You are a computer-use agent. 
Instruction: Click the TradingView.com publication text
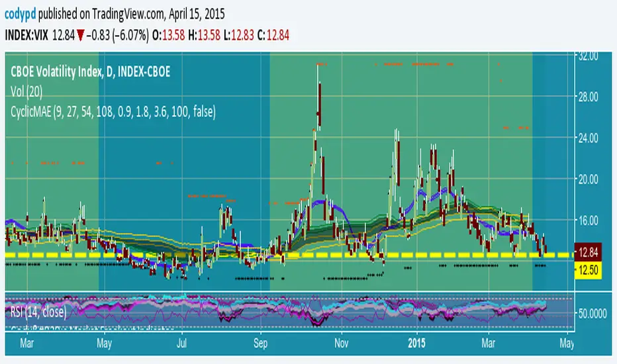pyautogui.click(x=128, y=14)
